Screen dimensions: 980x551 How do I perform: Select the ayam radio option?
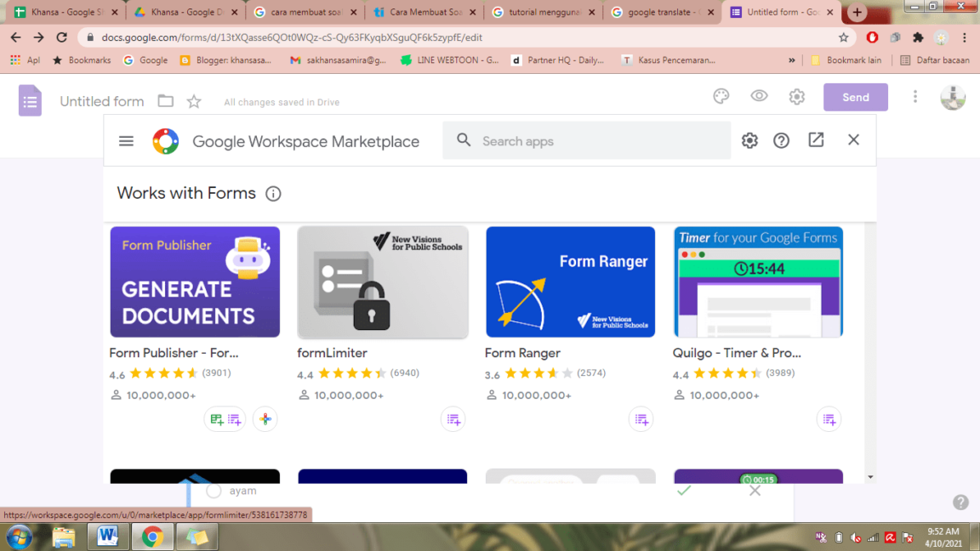coord(214,491)
